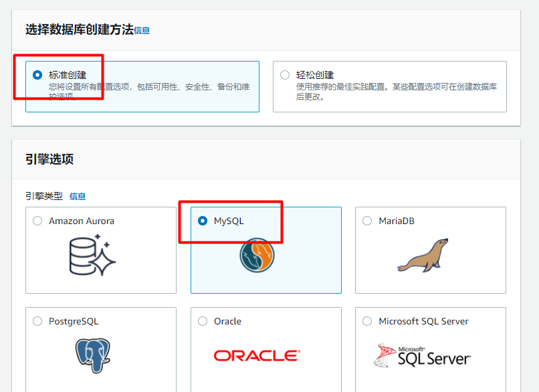This screenshot has height=392, width=539.
Task: Click the 引擎类型 field label
Action: tap(44, 197)
